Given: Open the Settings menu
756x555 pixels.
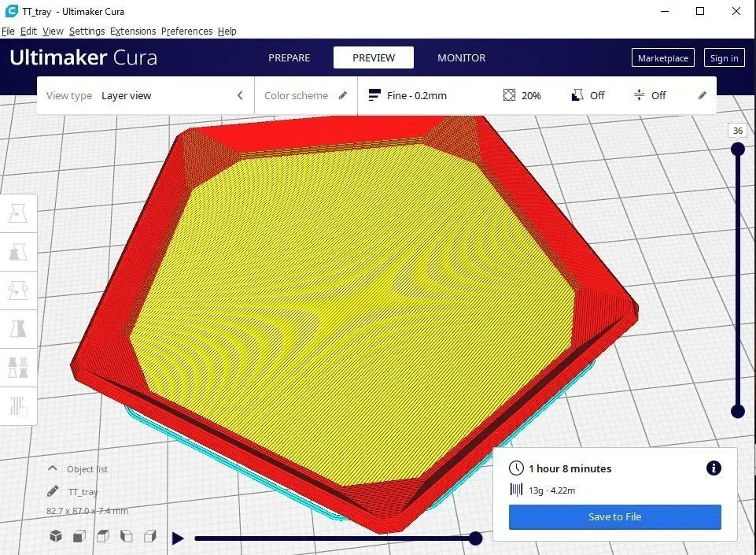Looking at the screenshot, I should (87, 31).
